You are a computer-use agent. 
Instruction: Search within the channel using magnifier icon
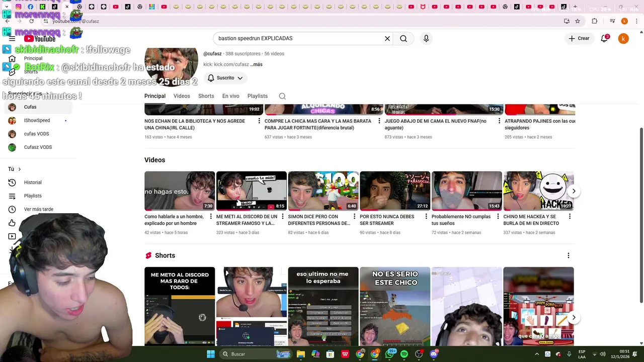(x=282, y=96)
